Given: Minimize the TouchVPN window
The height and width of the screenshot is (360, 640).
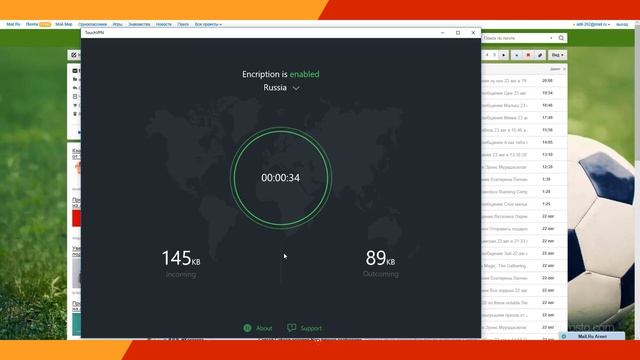Looking at the screenshot, I should [442, 33].
